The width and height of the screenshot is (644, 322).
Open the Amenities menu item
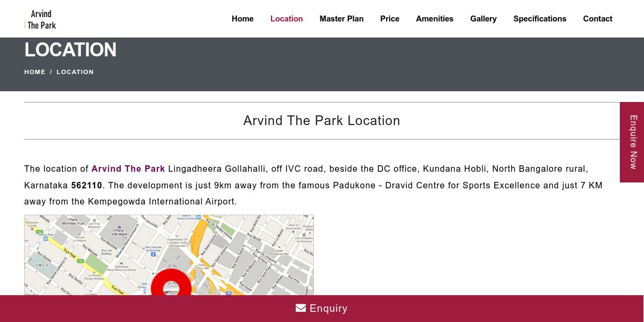[435, 19]
